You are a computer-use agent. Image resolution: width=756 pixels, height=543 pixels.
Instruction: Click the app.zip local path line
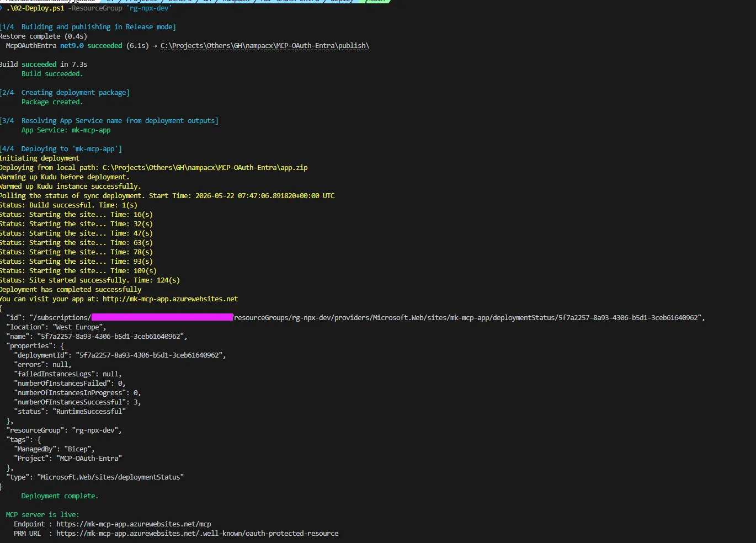154,168
